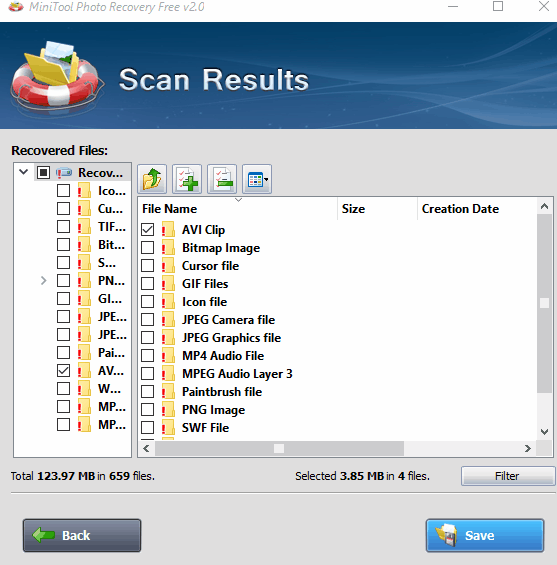Click the MPEG Audio Layer 3 folder icon
The height and width of the screenshot is (565, 557).
tap(168, 374)
